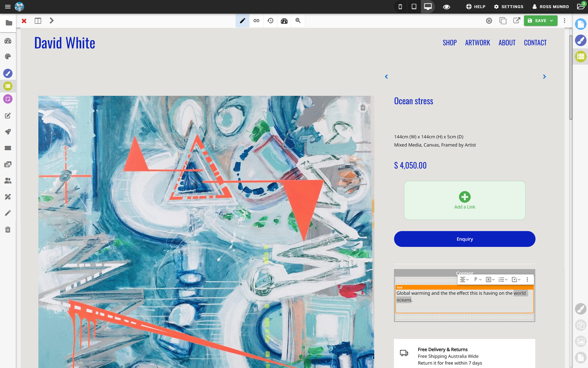This screenshot has height=368, width=588.
Task: Click Add a Link in the product panel
Action: pyautogui.click(x=464, y=200)
